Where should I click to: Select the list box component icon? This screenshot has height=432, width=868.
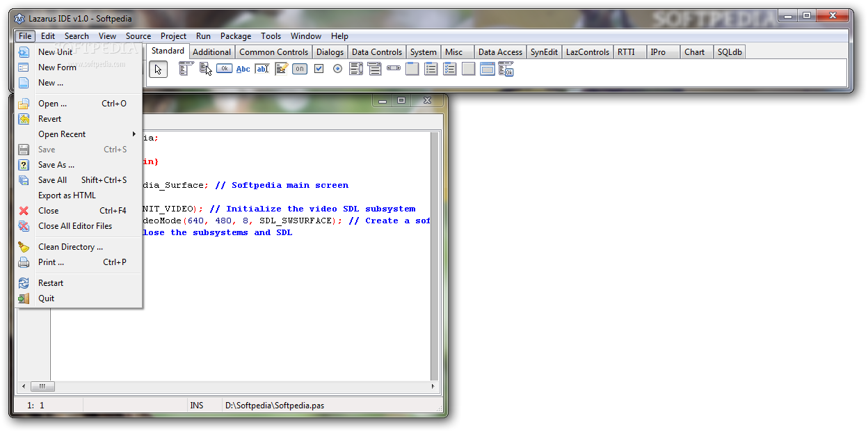pos(356,69)
